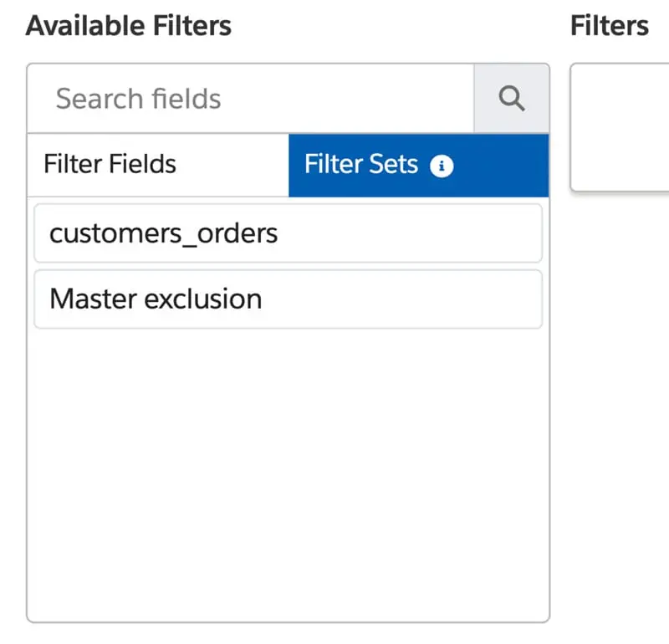The width and height of the screenshot is (669, 644).
Task: Click into the Search fields box
Action: tap(251, 99)
